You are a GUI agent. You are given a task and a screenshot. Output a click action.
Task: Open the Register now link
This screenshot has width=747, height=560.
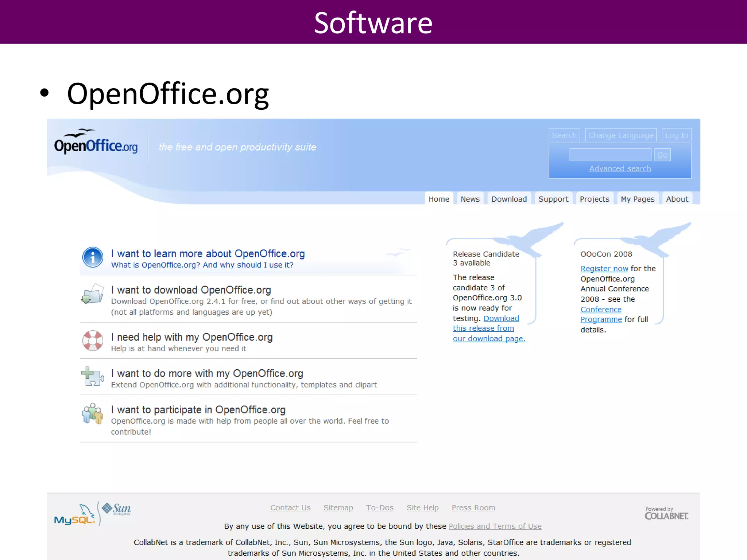click(x=604, y=269)
